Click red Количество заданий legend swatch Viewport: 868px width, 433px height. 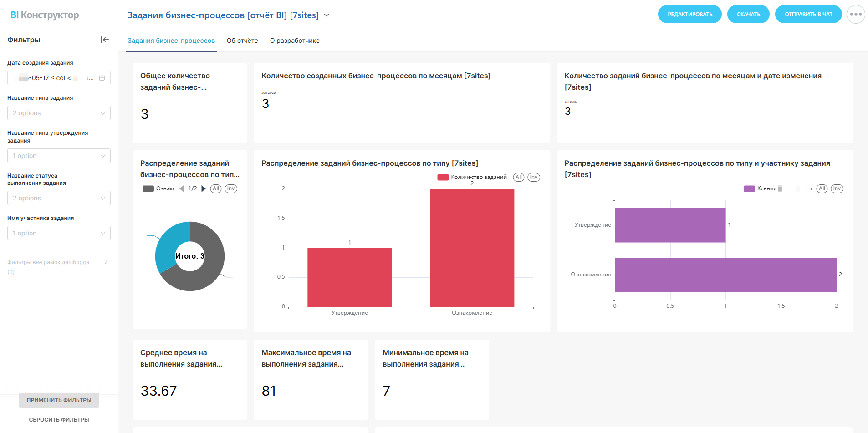[443, 177]
